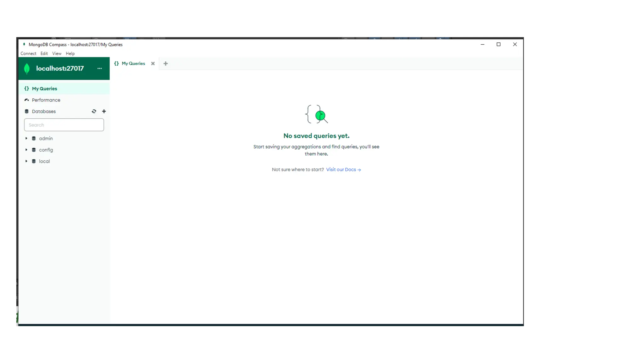
Task: Click the MongoDB leaf logo in sidebar
Action: click(27, 69)
